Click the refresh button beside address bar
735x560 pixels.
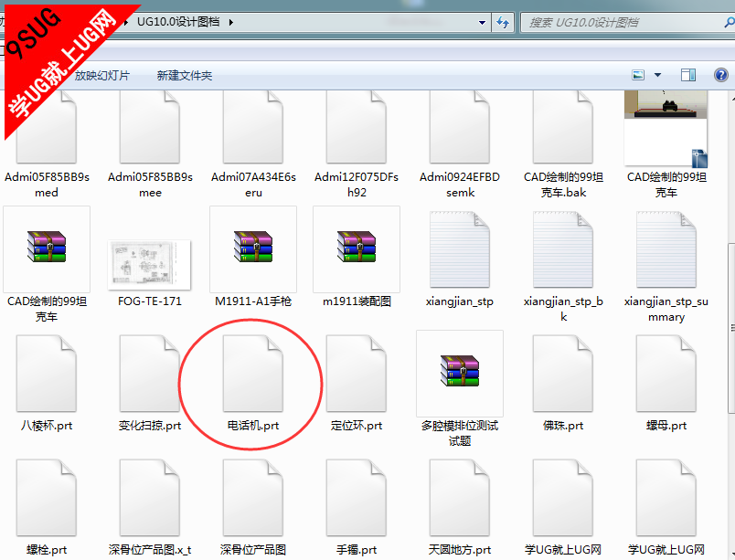503,23
